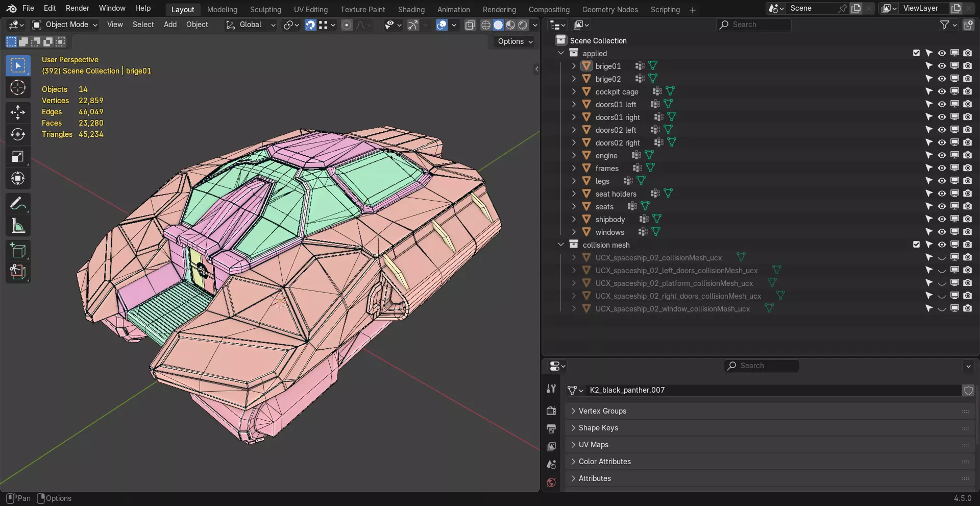Collapse the applied collection
980x506 pixels.
pyautogui.click(x=561, y=53)
